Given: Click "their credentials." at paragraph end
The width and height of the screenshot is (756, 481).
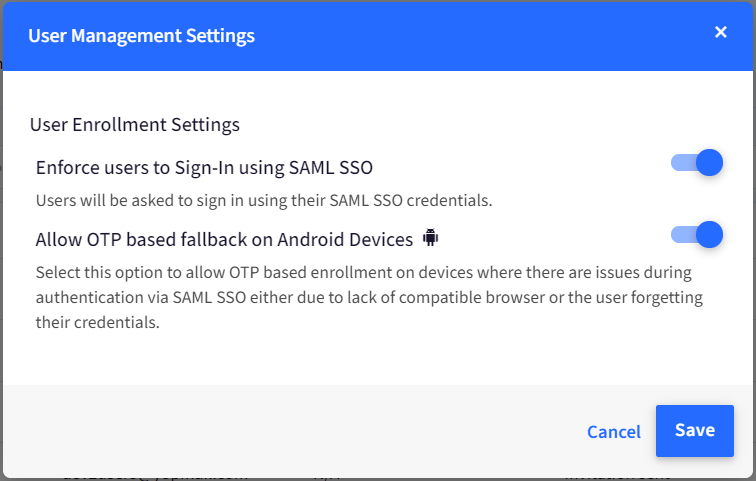Looking at the screenshot, I should (97, 322).
